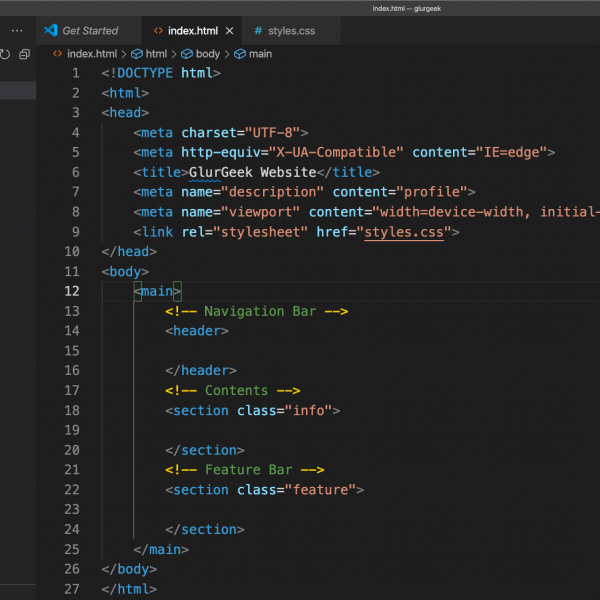Click the Collapse Folders icon in sidebar header
Image resolution: width=600 pixels, height=600 pixels.
click(24, 54)
